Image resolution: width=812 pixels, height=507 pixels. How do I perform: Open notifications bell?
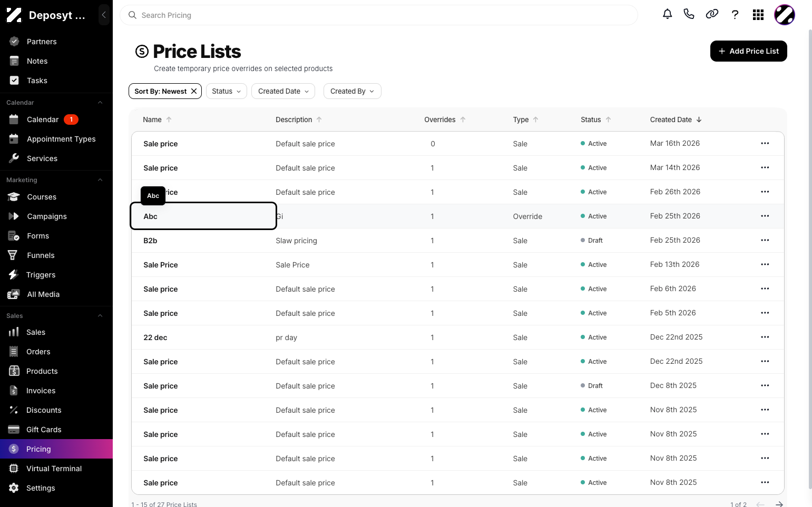pyautogui.click(x=667, y=14)
